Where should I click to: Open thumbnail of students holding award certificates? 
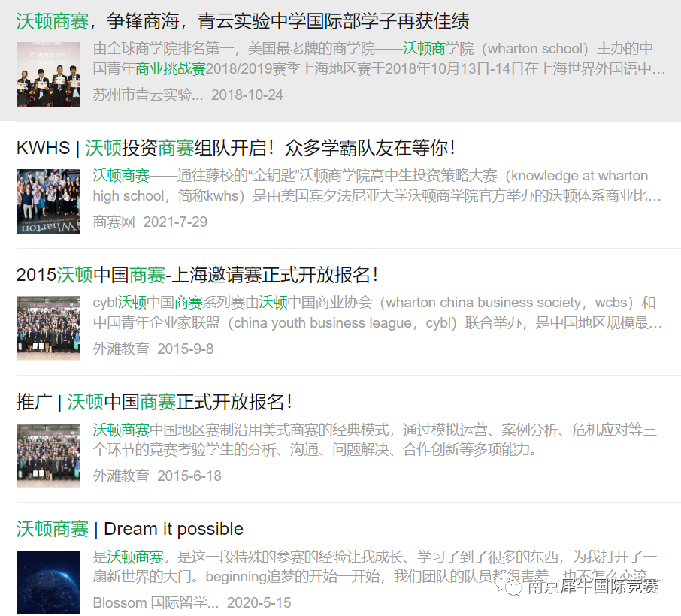point(48,74)
